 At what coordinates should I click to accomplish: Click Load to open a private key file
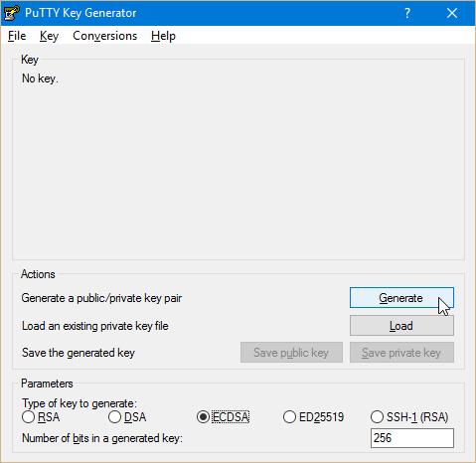click(401, 326)
